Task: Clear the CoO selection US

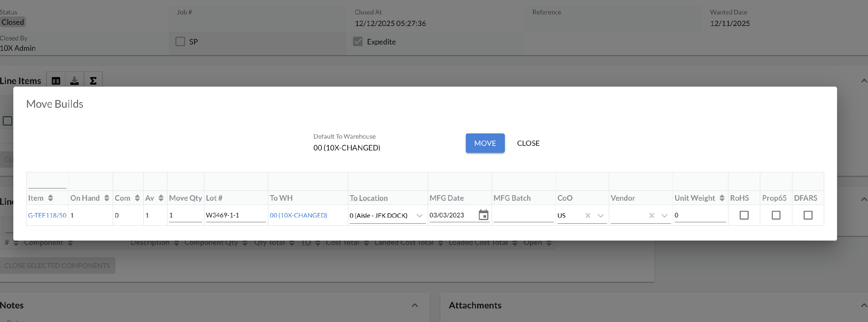Action: coord(588,215)
